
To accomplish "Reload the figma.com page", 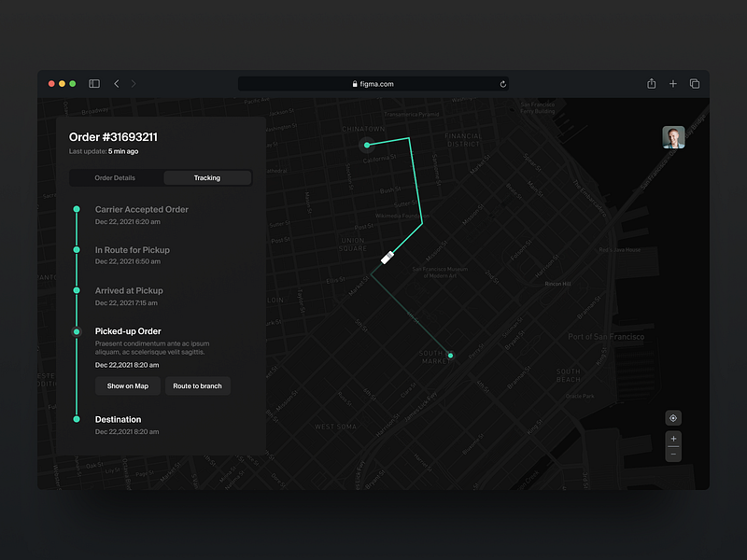I will click(x=502, y=83).
